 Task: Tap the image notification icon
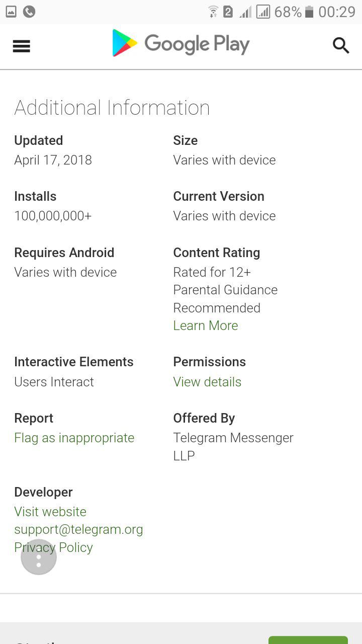[x=11, y=11]
